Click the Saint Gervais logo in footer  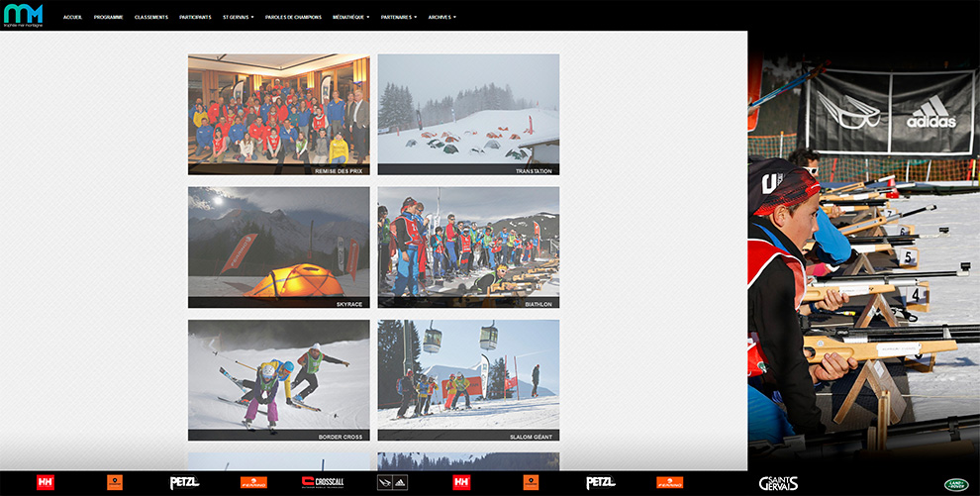pyautogui.click(x=778, y=483)
